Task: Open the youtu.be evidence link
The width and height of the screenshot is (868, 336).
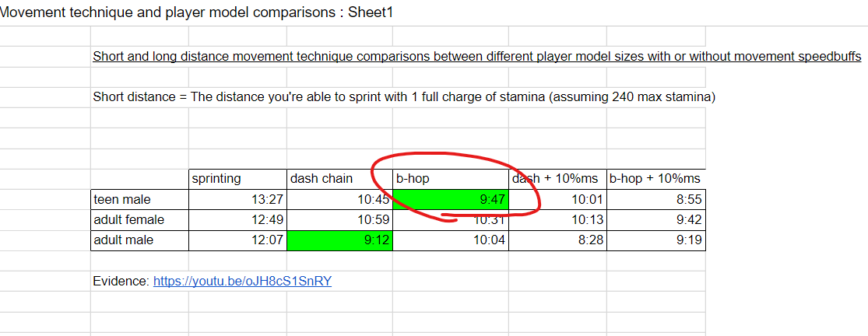Action: (x=242, y=282)
